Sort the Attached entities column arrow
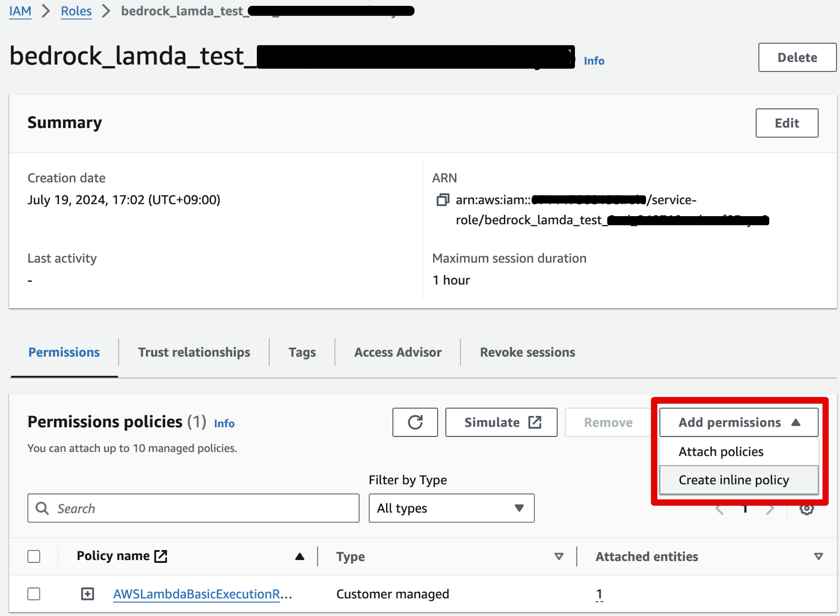 [x=818, y=557]
